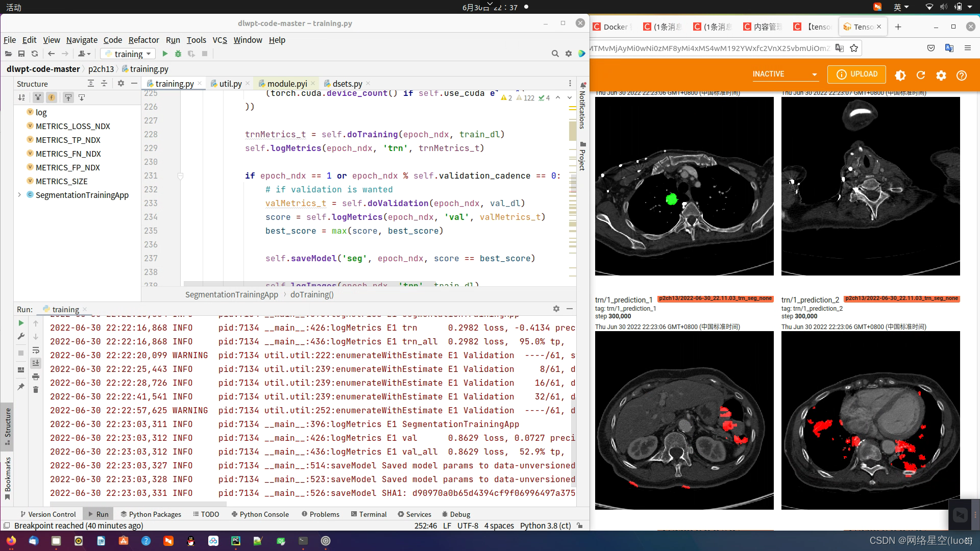Switch to the dsets.py editor tab
Viewport: 980px width, 551px height.
[347, 84]
